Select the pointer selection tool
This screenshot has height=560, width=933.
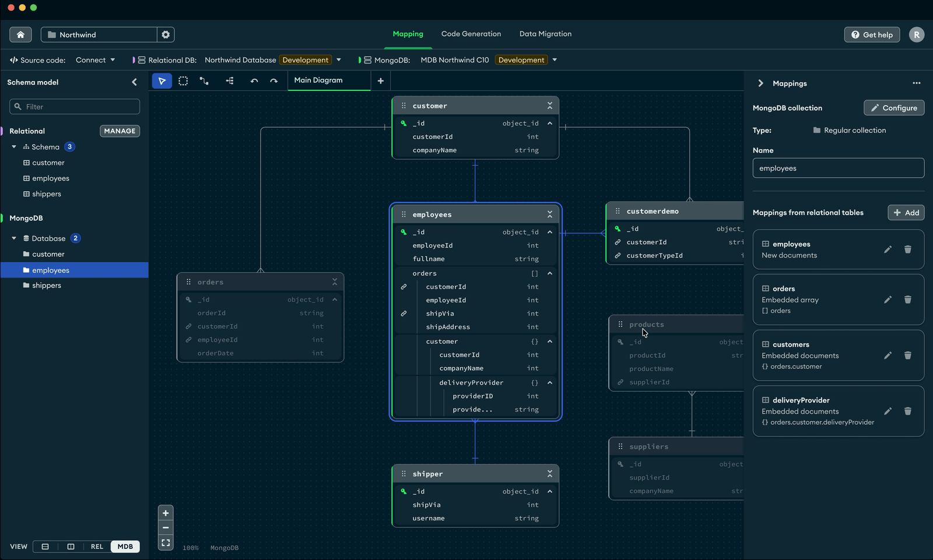click(x=162, y=81)
